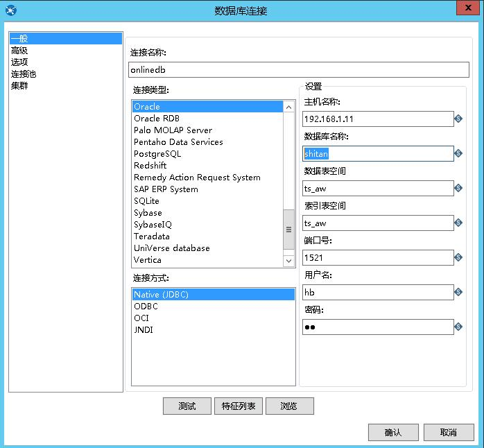Click scroll down arrow of connection type list
This screenshot has height=448, width=484.
pos(288,261)
